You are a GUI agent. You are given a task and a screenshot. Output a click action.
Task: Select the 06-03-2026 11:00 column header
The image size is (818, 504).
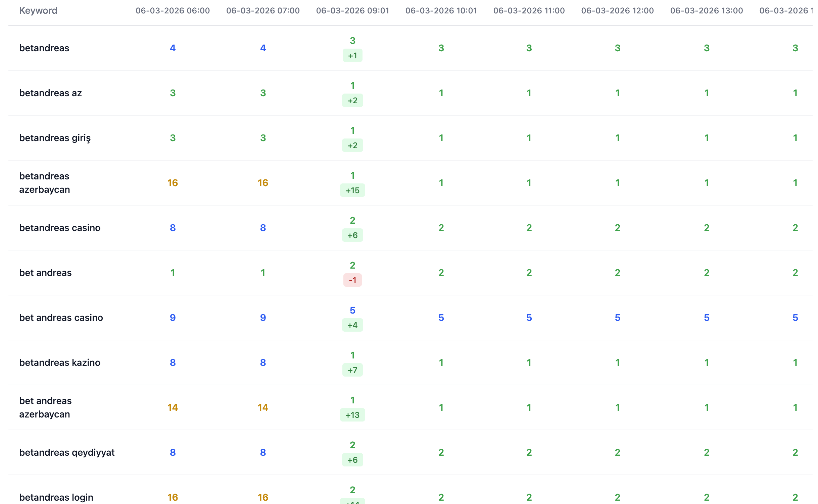(529, 10)
